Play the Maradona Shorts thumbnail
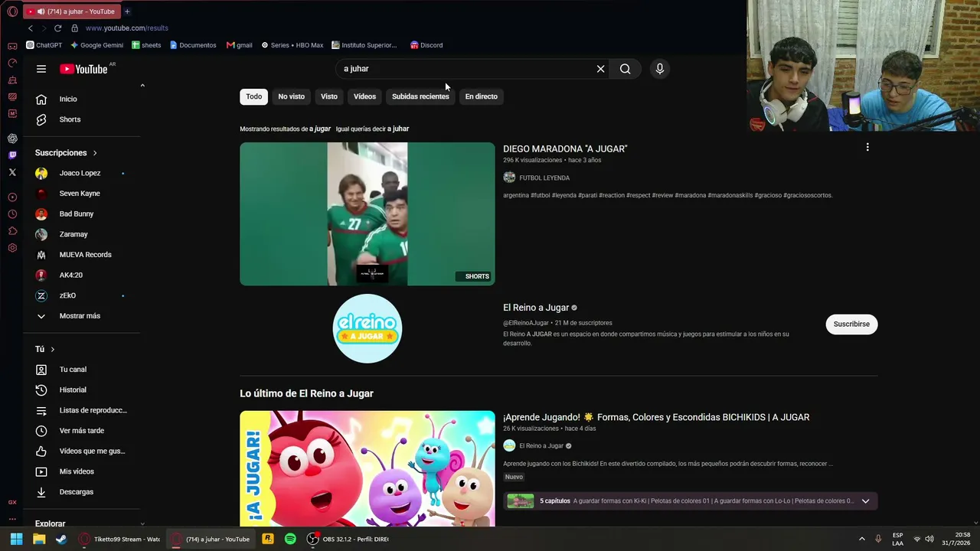This screenshot has width=980, height=551. 367,214
